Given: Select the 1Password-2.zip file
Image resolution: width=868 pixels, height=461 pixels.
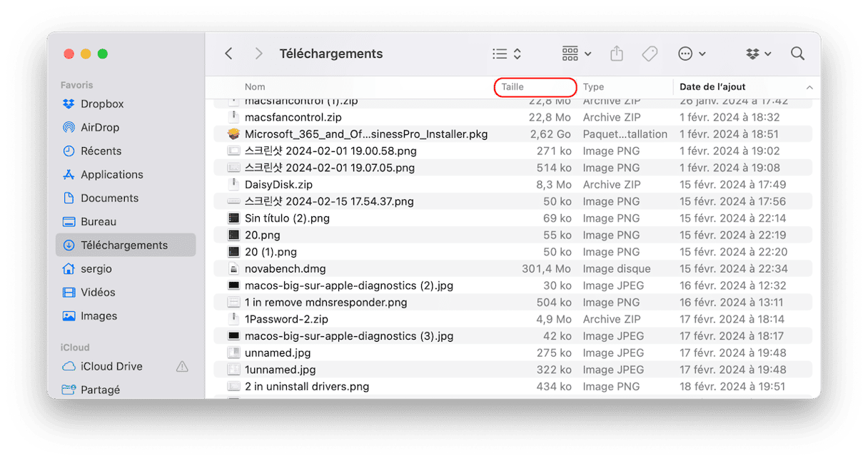Looking at the screenshot, I should click(x=286, y=319).
